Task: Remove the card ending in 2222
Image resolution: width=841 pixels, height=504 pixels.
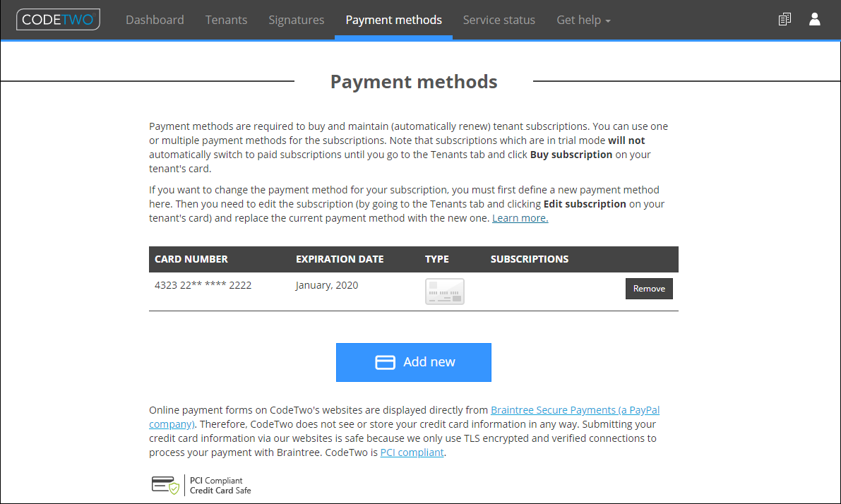Action: point(649,289)
